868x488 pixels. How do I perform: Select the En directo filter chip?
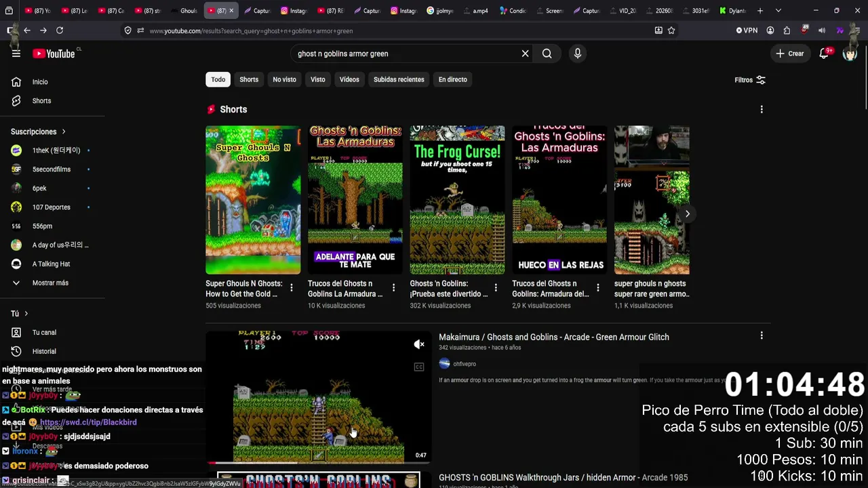tap(453, 79)
